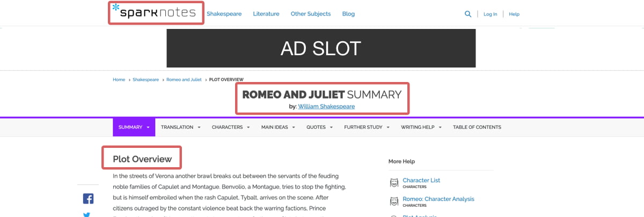Image resolution: width=644 pixels, height=217 pixels.
Task: Select the Summary tab
Action: tap(134, 127)
